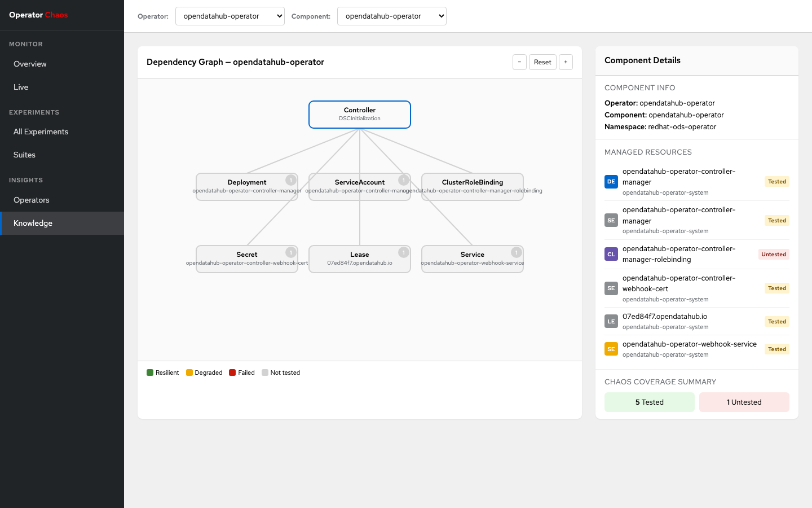812x508 pixels.
Task: Click the green Resilient legend swatch
Action: (150, 373)
